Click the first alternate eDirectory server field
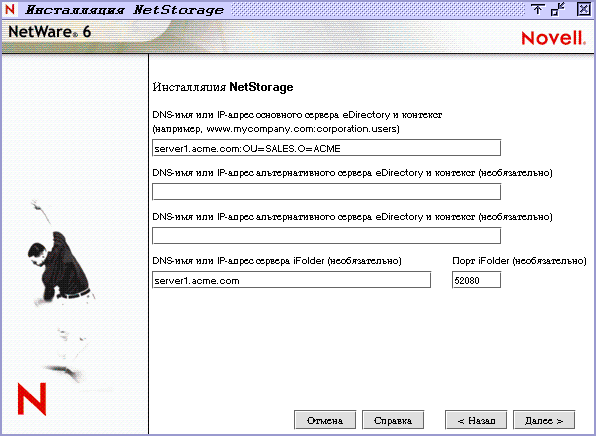Image resolution: width=596 pixels, height=436 pixels. click(x=327, y=192)
